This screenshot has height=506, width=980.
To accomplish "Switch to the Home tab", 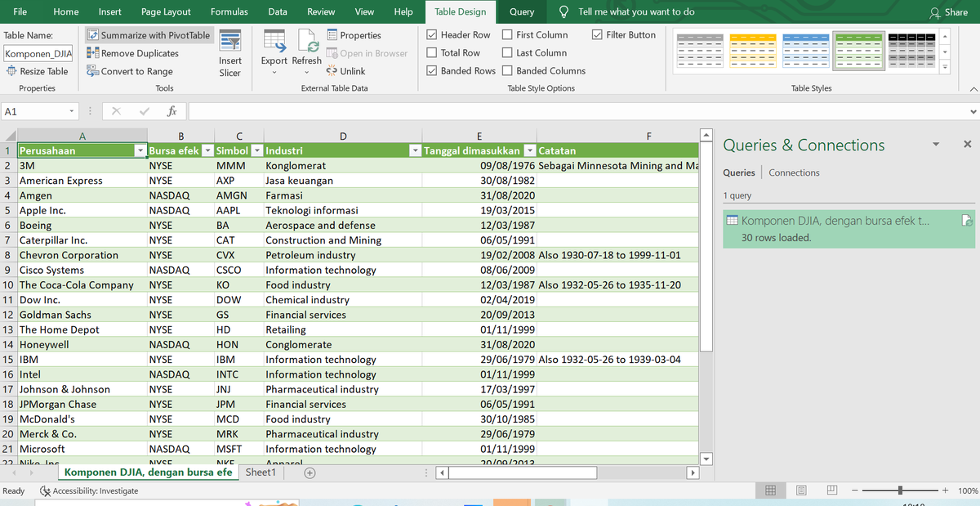I will [x=66, y=11].
